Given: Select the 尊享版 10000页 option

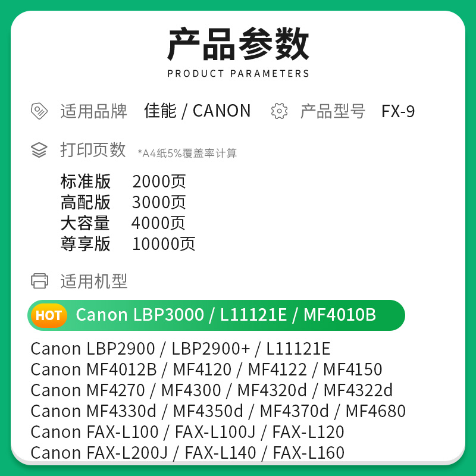Looking at the screenshot, I should [x=128, y=244].
